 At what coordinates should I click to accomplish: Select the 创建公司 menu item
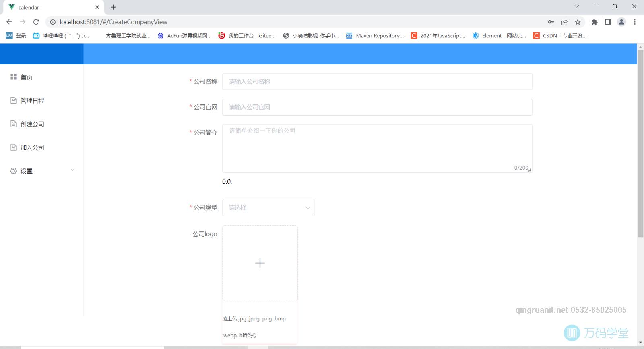point(42,124)
